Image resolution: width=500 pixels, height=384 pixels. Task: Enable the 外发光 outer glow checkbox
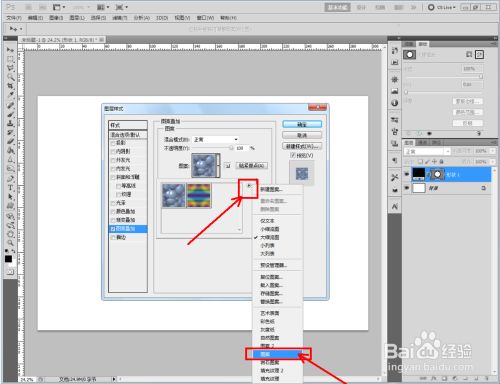point(113,160)
